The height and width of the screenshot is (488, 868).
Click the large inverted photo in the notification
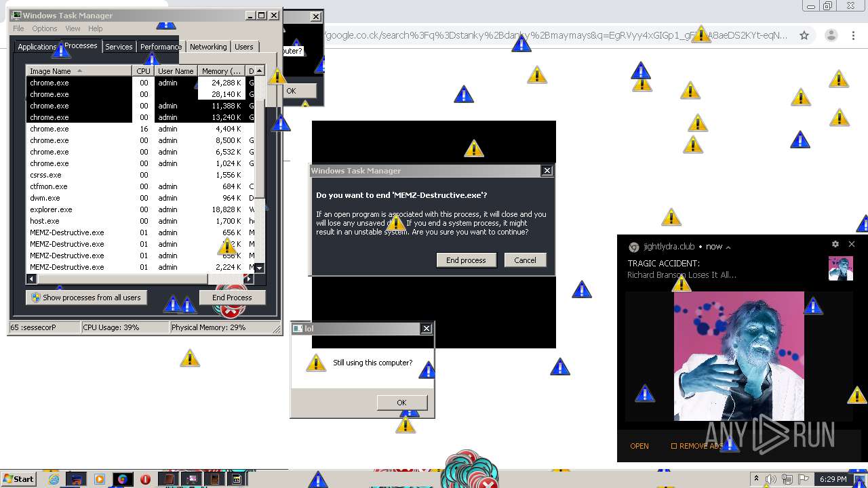pos(738,356)
